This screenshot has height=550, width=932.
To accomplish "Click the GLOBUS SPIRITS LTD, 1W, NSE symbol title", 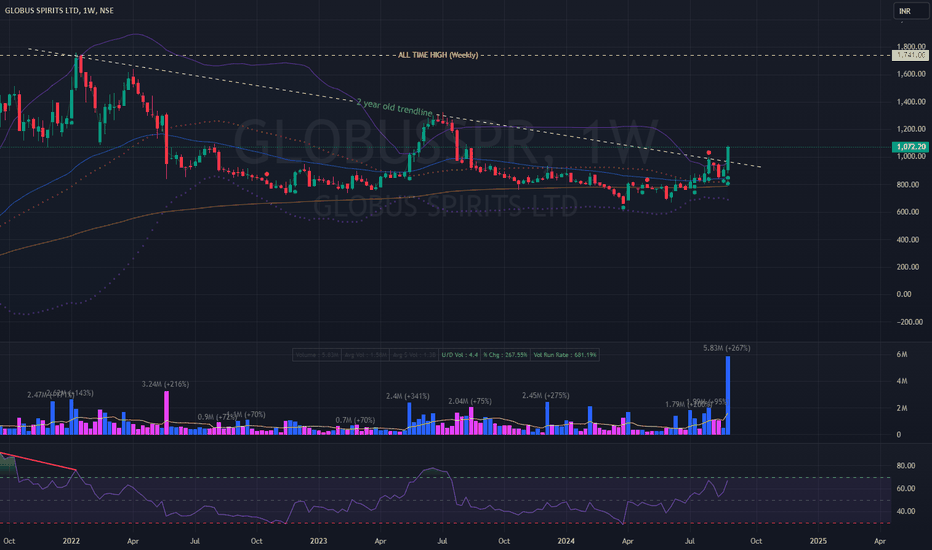I will [x=59, y=11].
